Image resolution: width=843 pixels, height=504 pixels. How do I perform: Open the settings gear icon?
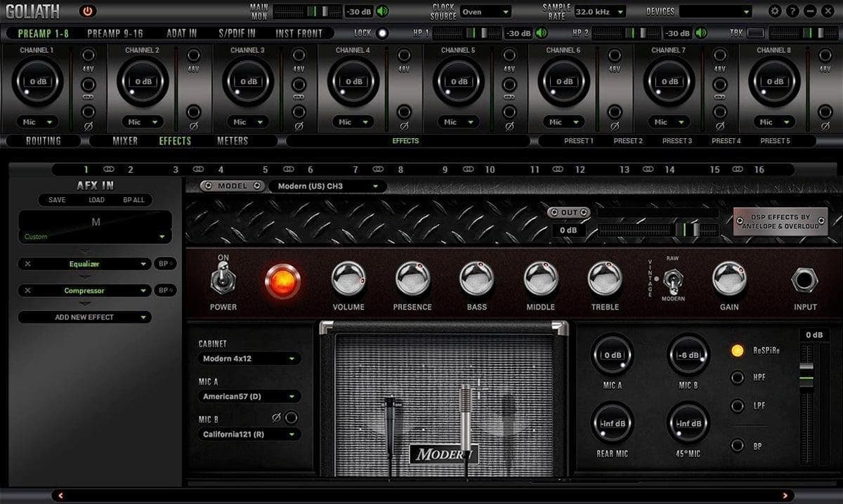(775, 11)
